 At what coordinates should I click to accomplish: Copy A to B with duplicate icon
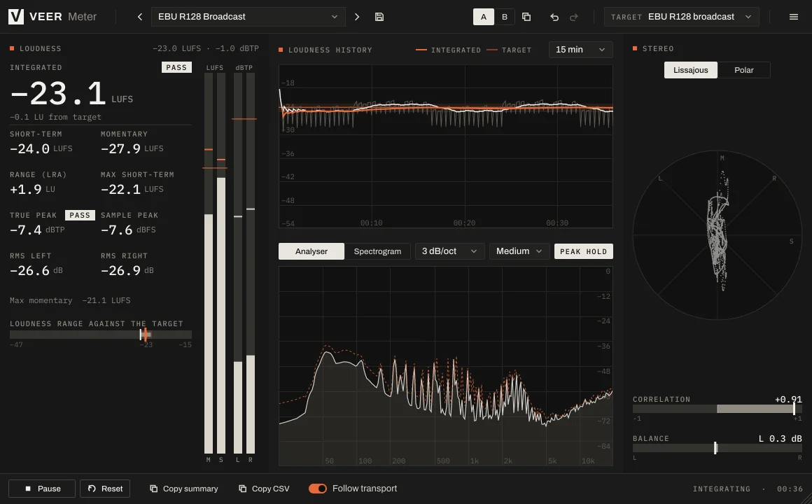point(526,17)
